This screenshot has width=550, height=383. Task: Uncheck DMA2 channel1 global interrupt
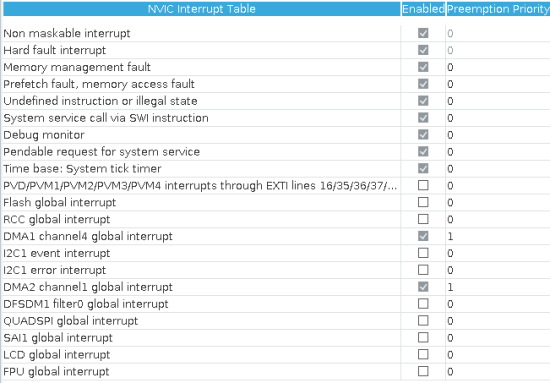pos(423,287)
